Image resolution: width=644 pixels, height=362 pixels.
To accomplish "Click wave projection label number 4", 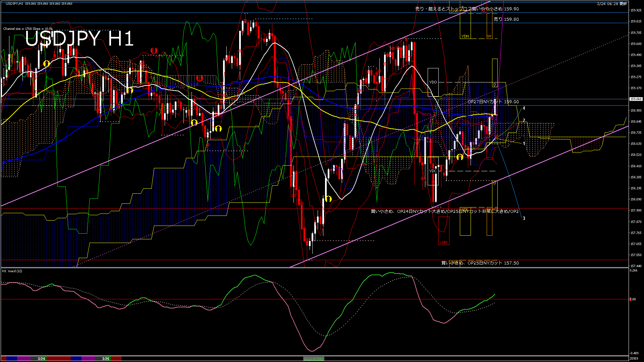I will pos(524,108).
